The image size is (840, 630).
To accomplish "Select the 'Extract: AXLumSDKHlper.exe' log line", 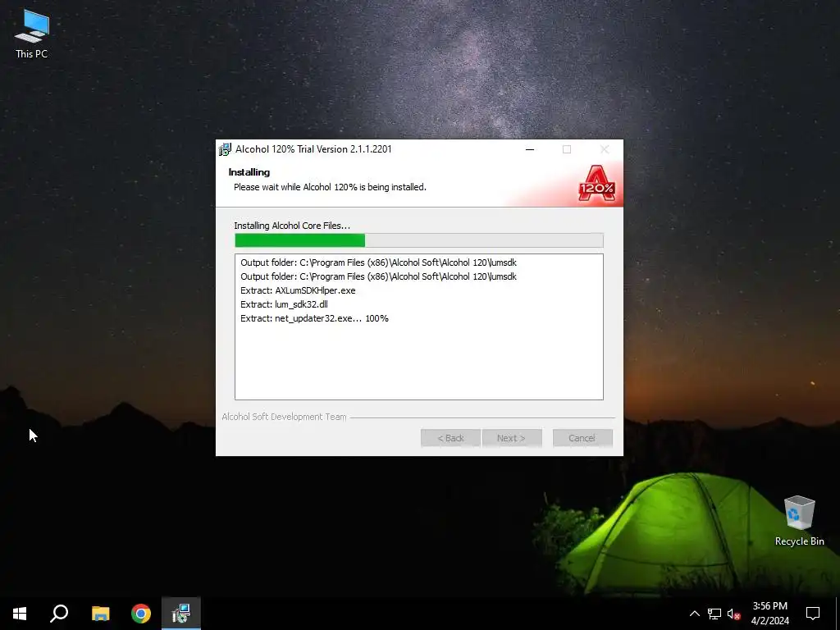I will (x=298, y=290).
